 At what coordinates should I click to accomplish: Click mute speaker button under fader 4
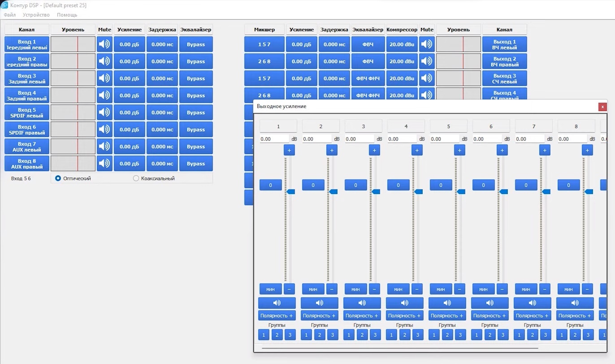[405, 303]
